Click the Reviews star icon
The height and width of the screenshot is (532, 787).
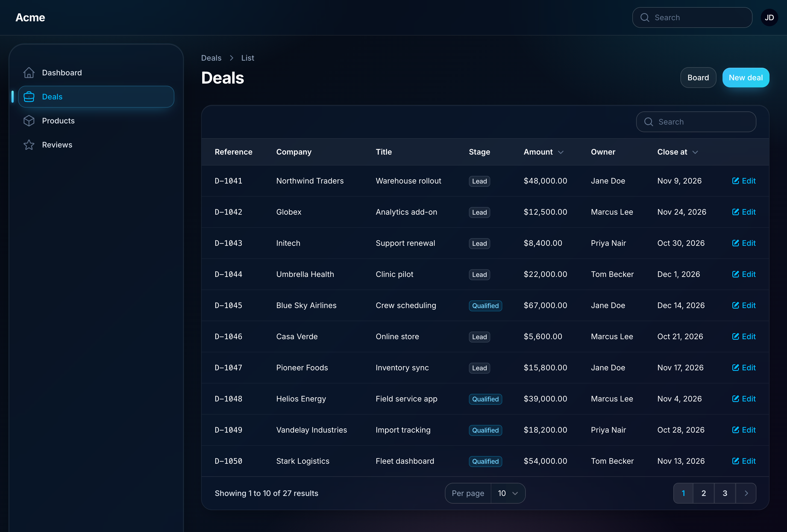pos(29,145)
